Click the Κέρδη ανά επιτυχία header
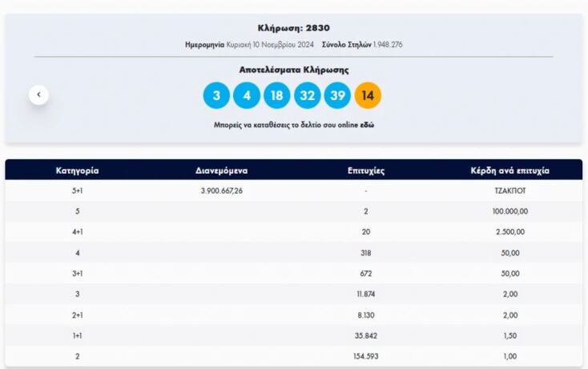 (x=511, y=170)
